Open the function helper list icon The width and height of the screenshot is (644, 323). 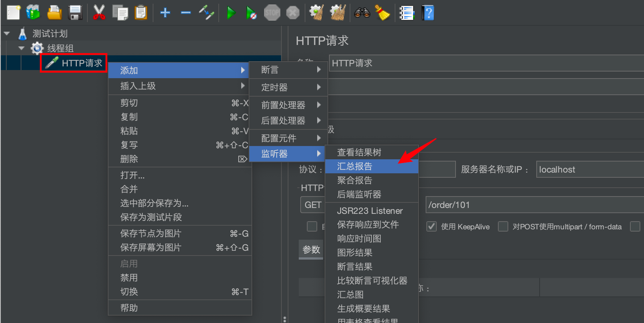(x=406, y=13)
